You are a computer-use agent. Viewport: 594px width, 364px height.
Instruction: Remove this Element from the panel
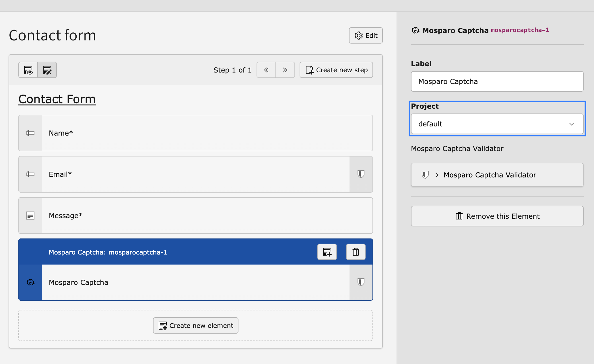[497, 216]
